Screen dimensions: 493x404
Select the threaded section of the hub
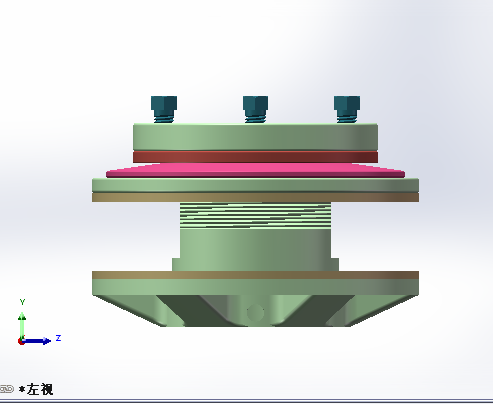click(x=255, y=216)
